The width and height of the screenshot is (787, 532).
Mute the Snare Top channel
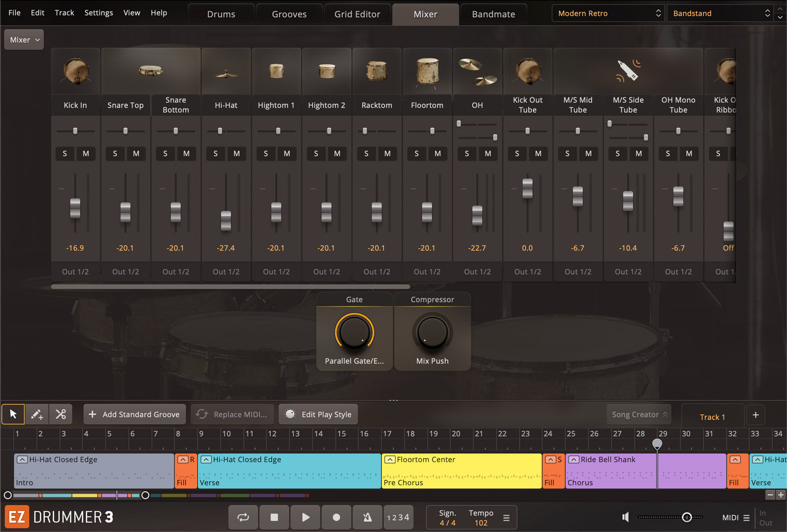(x=136, y=153)
